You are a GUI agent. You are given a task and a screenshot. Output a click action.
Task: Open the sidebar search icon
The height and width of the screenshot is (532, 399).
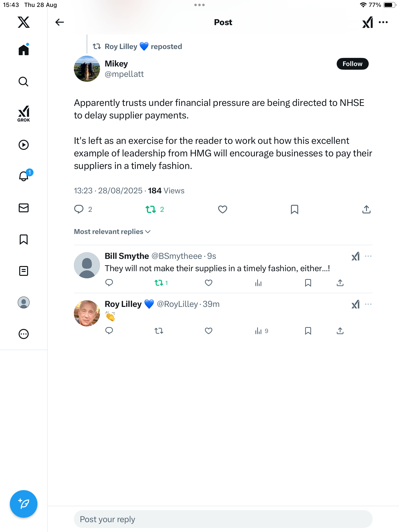(x=24, y=82)
